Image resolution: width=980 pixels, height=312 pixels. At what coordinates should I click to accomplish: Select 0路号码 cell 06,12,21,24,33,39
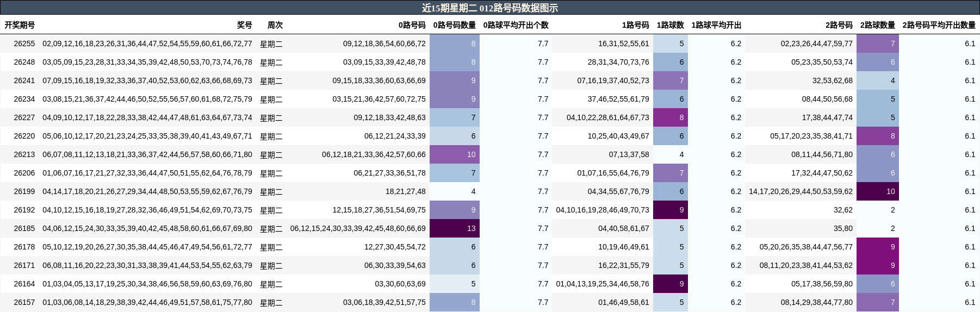[395, 136]
